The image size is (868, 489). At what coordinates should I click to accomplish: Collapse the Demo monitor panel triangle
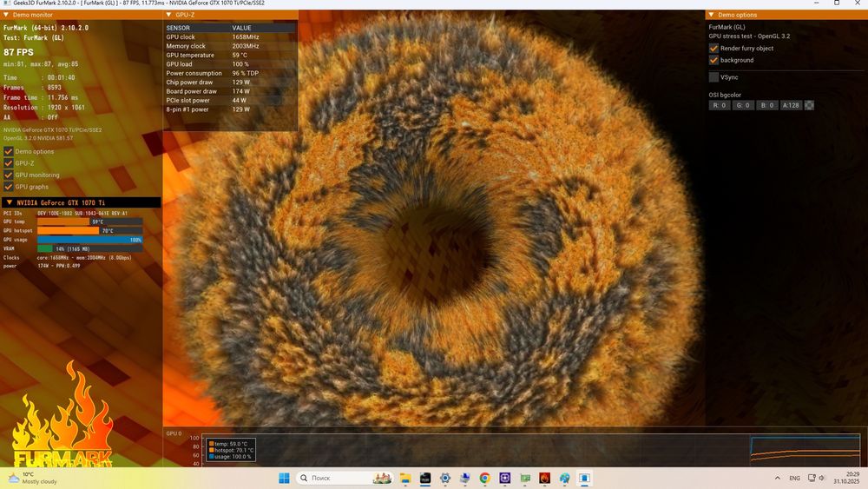pyautogui.click(x=6, y=15)
